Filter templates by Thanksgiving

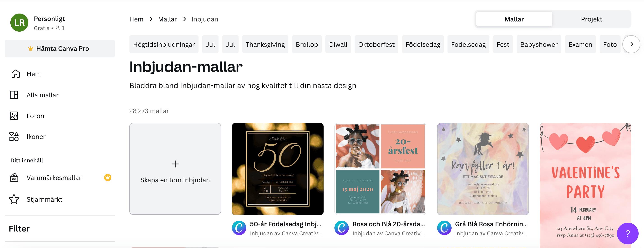(265, 44)
